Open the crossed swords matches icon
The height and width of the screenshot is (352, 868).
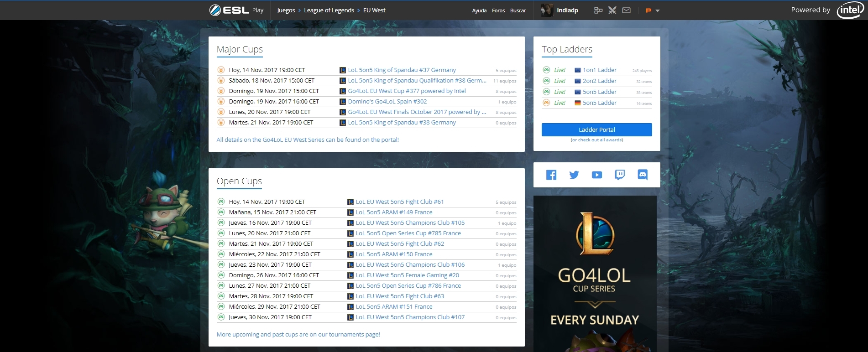[x=612, y=10]
